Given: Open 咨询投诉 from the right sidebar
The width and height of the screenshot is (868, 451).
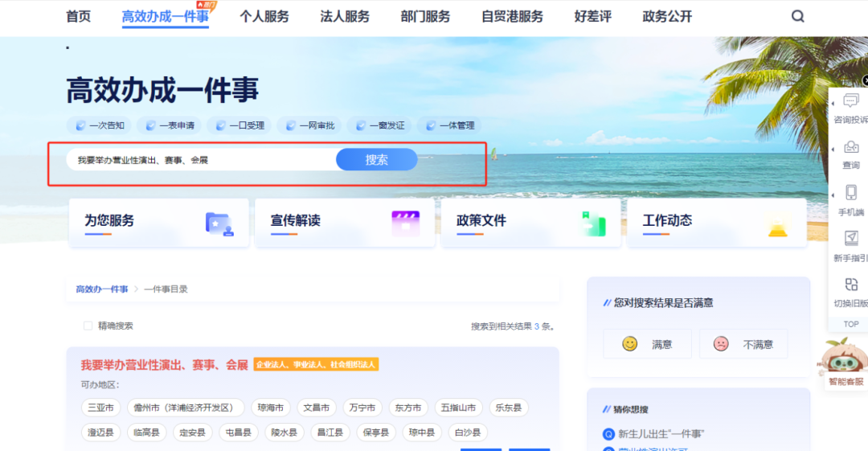Looking at the screenshot, I should [x=850, y=107].
